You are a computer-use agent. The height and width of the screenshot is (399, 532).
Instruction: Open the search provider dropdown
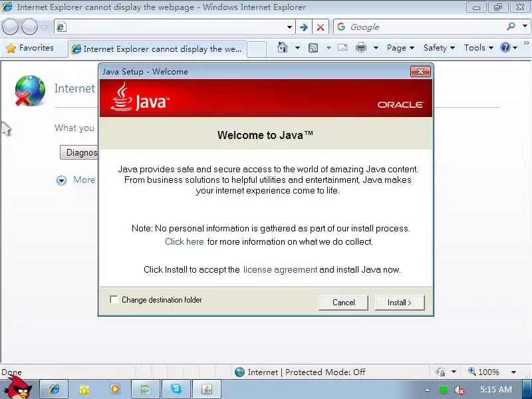click(525, 27)
